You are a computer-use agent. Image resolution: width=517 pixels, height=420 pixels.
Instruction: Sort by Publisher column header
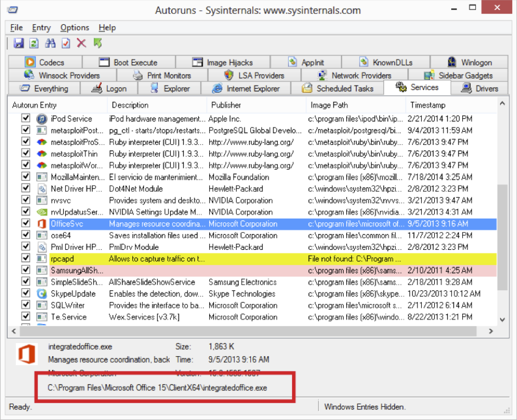coord(257,105)
